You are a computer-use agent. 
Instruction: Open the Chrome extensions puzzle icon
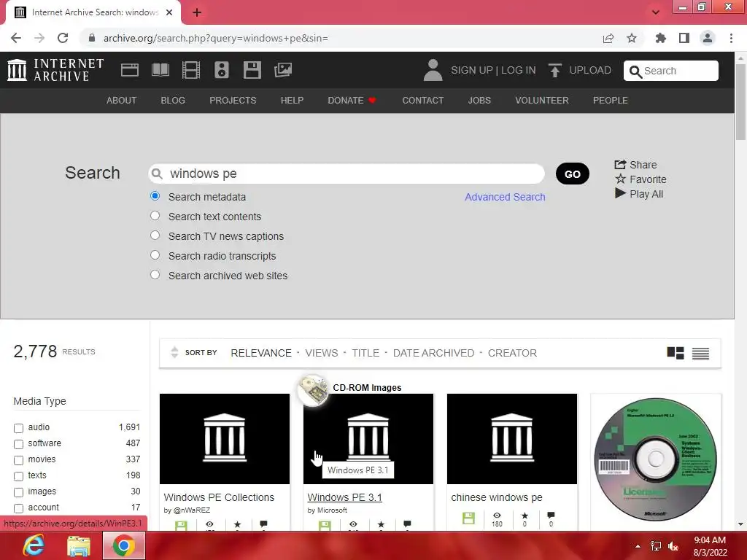660,38
